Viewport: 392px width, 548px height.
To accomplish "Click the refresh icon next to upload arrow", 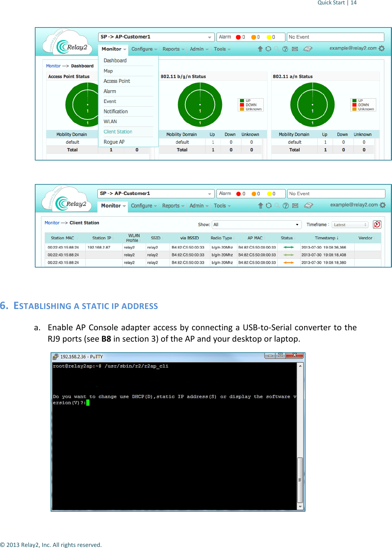I will [x=269, y=48].
